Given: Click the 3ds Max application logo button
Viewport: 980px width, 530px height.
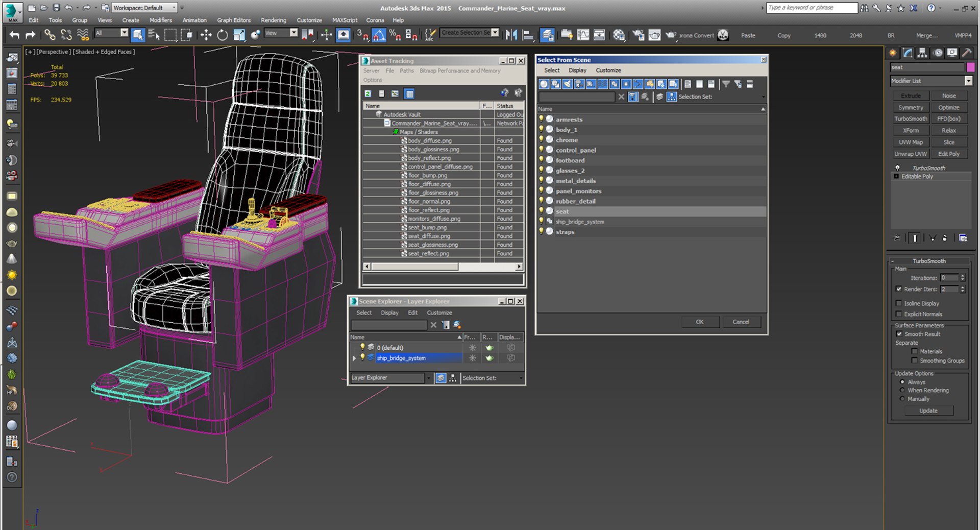Looking at the screenshot, I should point(13,12).
